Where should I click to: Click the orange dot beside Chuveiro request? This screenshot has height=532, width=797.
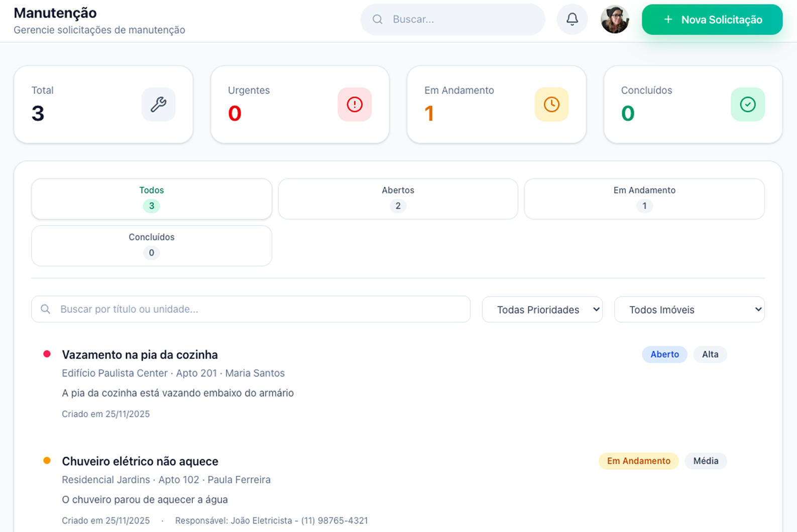pos(47,461)
